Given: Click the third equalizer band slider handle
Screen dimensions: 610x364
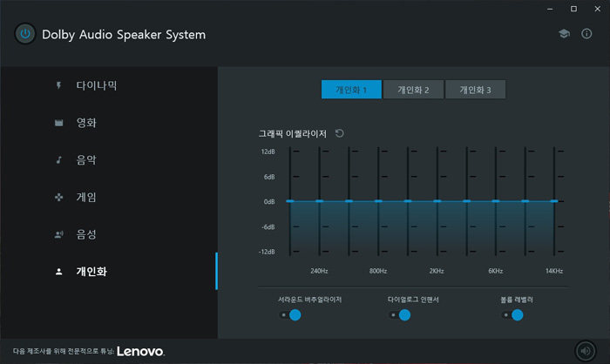Looking at the screenshot, I should click(349, 201).
